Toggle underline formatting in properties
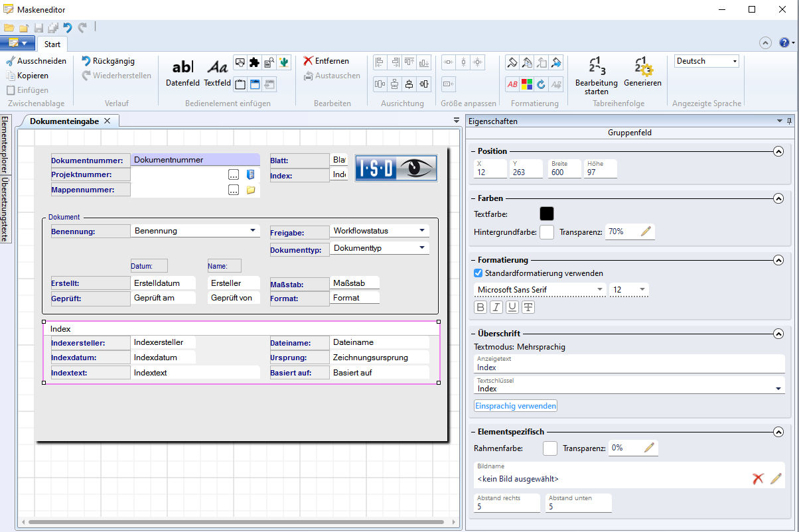The width and height of the screenshot is (799, 532). coord(512,307)
